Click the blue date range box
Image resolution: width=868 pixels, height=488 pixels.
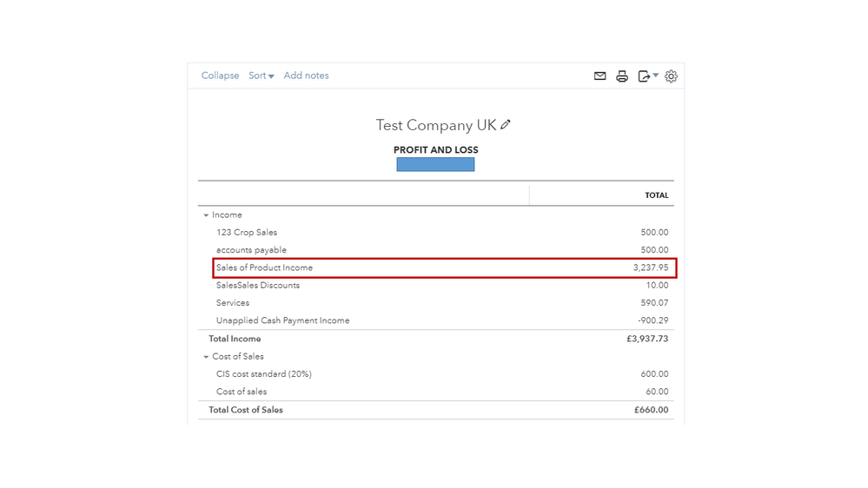pos(435,164)
